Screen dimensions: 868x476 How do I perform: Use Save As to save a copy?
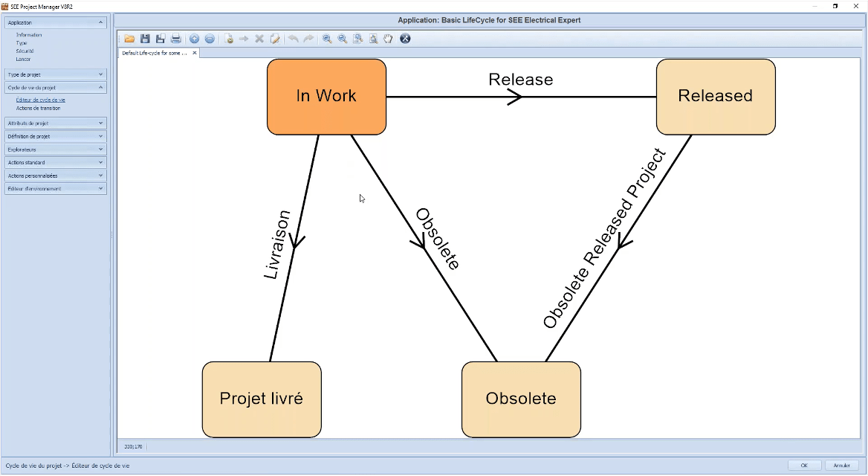point(161,39)
